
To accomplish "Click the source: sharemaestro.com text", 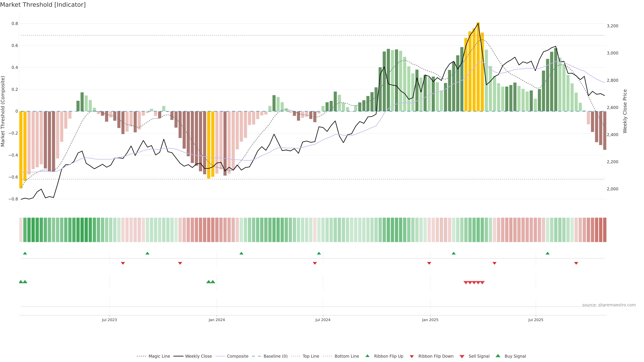I will pyautogui.click(x=609, y=305).
